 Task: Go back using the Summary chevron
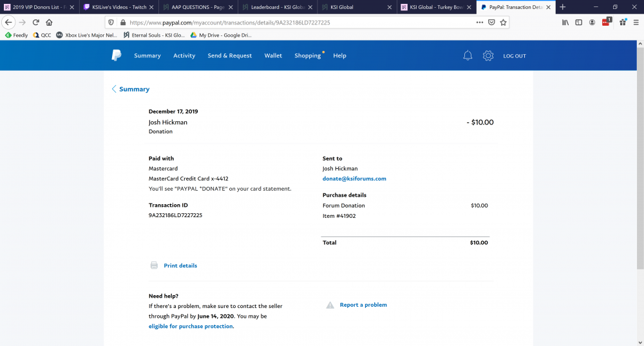[x=115, y=89]
